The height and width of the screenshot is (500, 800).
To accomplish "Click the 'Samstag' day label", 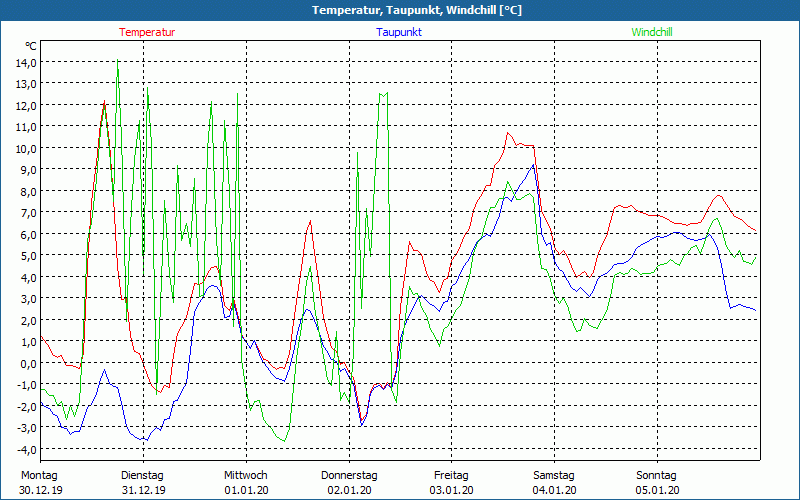I will point(554,476).
